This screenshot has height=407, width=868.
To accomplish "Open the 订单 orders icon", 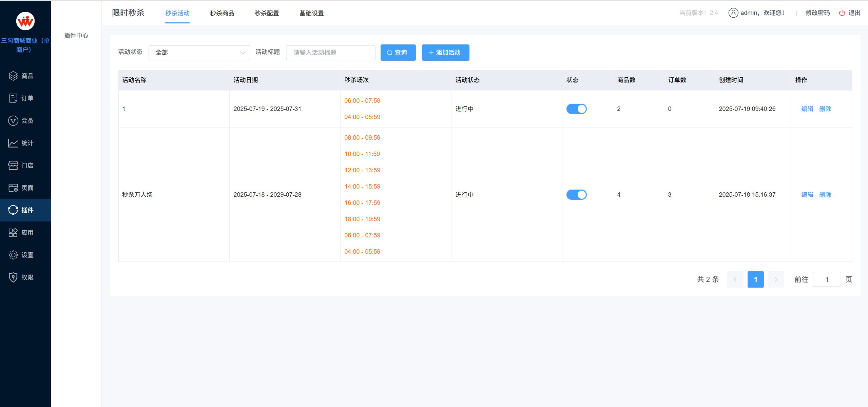I will point(13,98).
